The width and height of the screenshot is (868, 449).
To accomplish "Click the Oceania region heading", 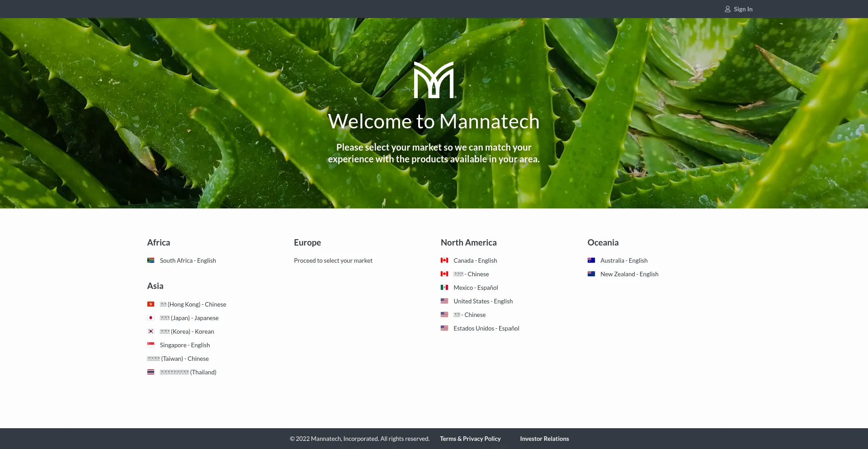I will (603, 242).
